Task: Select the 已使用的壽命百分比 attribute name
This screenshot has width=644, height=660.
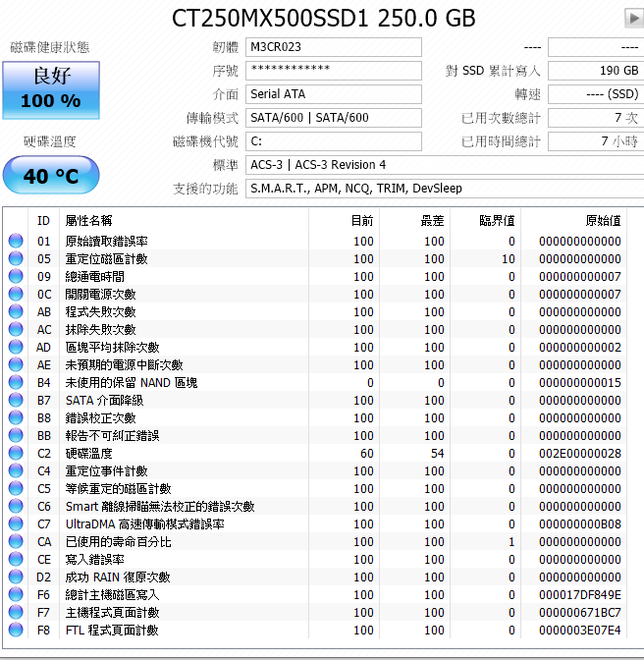Action: coord(118,542)
